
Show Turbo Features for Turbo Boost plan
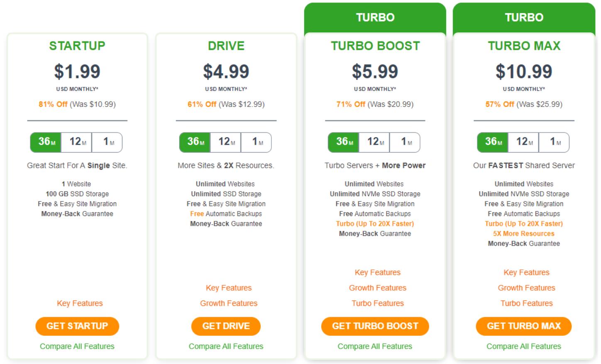click(x=378, y=303)
